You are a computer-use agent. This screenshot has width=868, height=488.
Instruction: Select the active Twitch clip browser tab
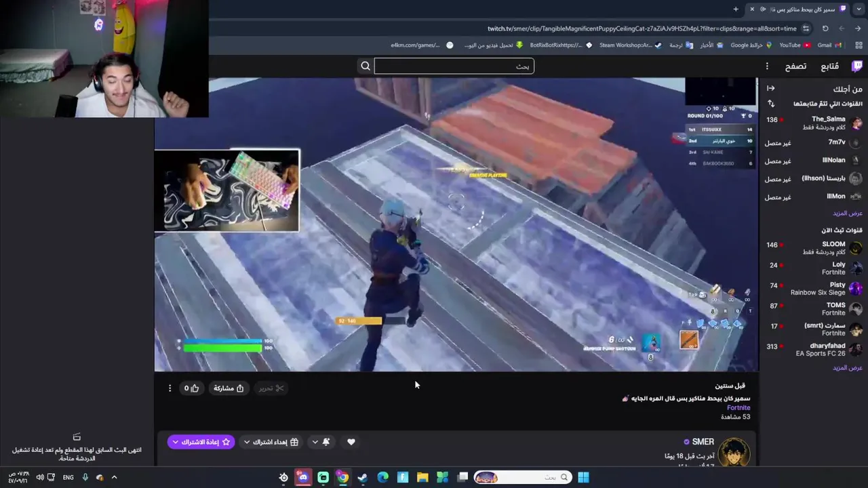pos(798,9)
